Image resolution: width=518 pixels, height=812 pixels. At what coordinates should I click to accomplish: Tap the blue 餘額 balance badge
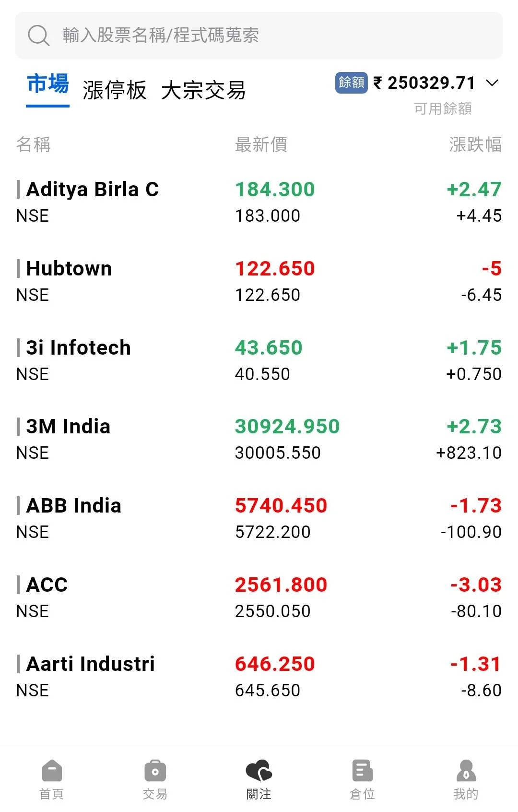pos(351,83)
